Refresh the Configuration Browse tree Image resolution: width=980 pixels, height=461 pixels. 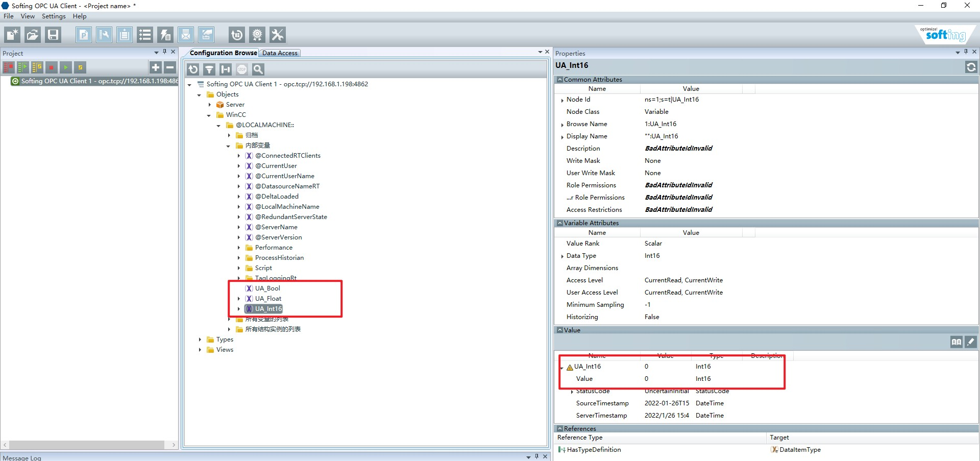pyautogui.click(x=193, y=69)
